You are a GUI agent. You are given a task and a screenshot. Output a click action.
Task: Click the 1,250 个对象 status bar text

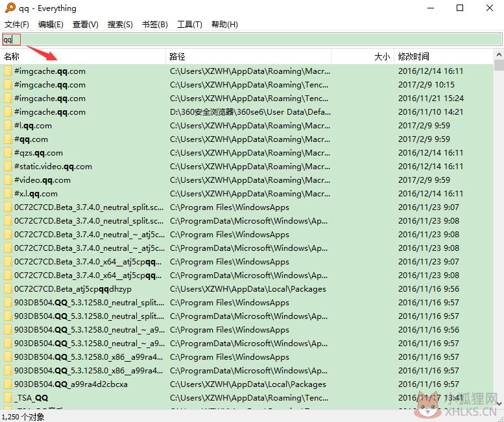click(x=23, y=417)
